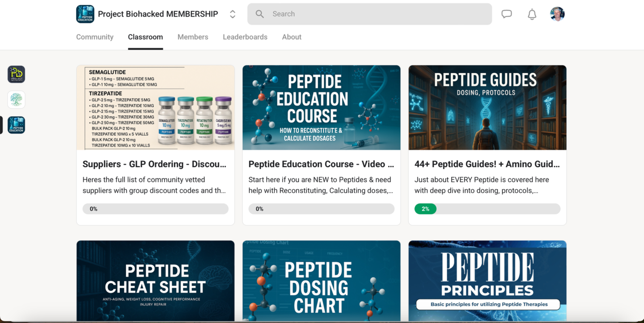This screenshot has height=323, width=644.
Task: Open the Members tab
Action: [193, 37]
